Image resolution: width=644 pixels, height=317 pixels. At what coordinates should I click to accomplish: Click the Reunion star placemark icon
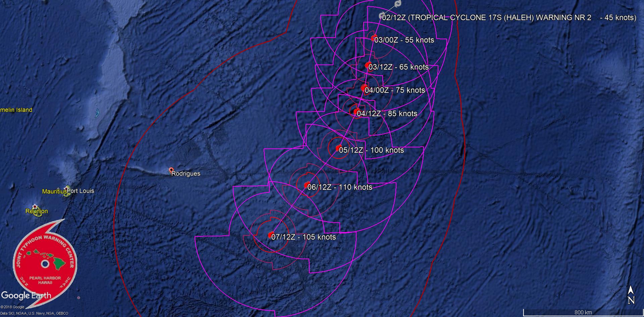tap(35, 206)
